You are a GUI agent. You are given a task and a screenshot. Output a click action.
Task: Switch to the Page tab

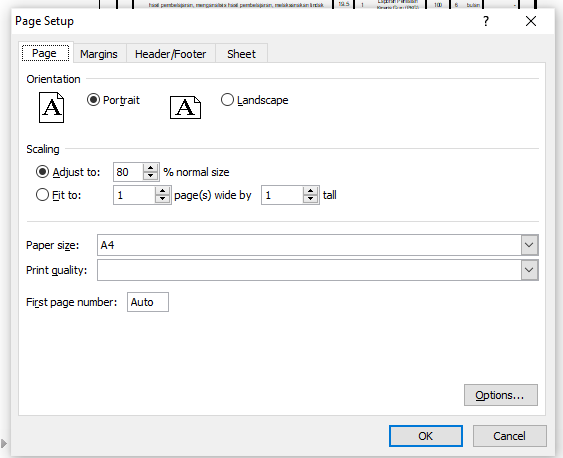[x=45, y=53]
